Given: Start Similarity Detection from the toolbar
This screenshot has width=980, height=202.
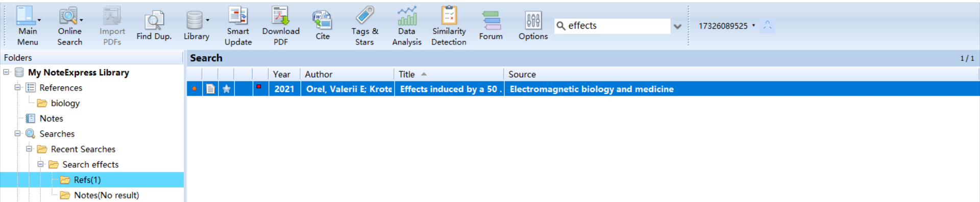Looking at the screenshot, I should point(449,16).
